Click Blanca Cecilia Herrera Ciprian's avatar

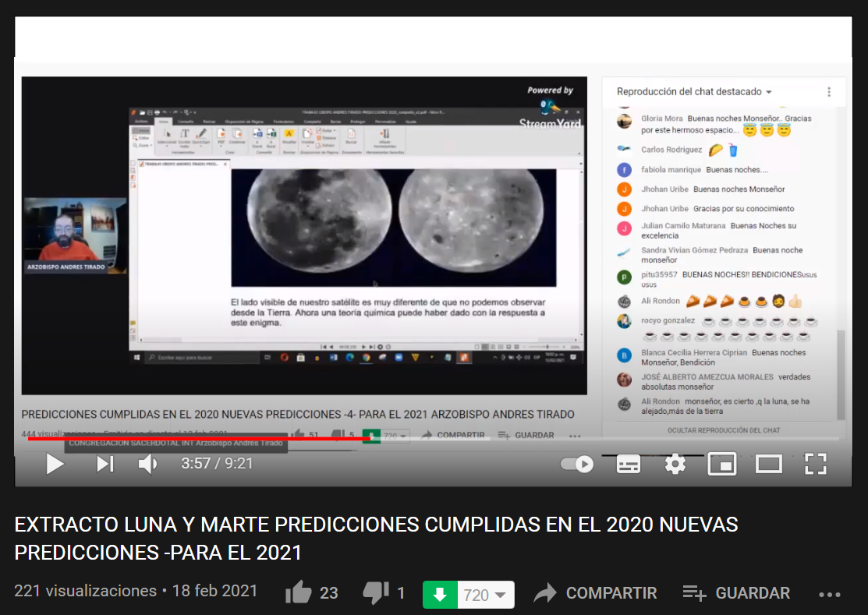tap(625, 355)
